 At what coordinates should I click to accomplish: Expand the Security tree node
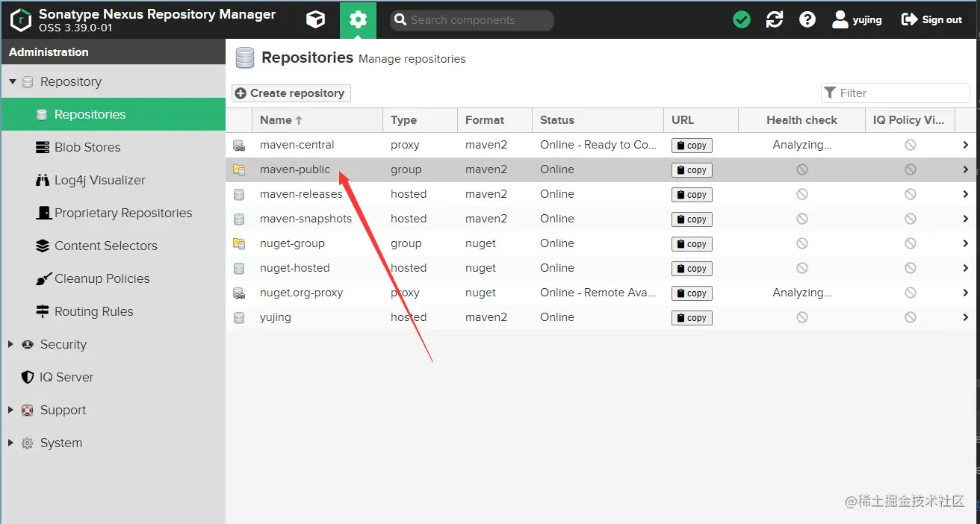[10, 344]
